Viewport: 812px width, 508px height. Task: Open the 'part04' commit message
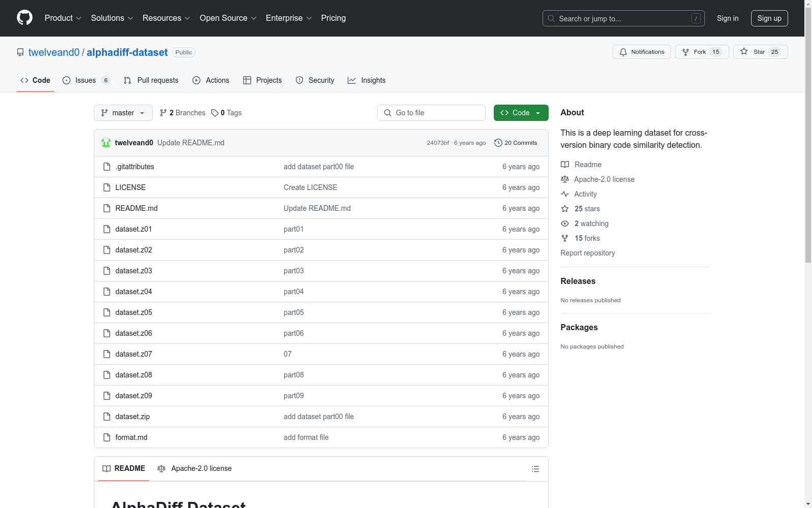pos(294,292)
